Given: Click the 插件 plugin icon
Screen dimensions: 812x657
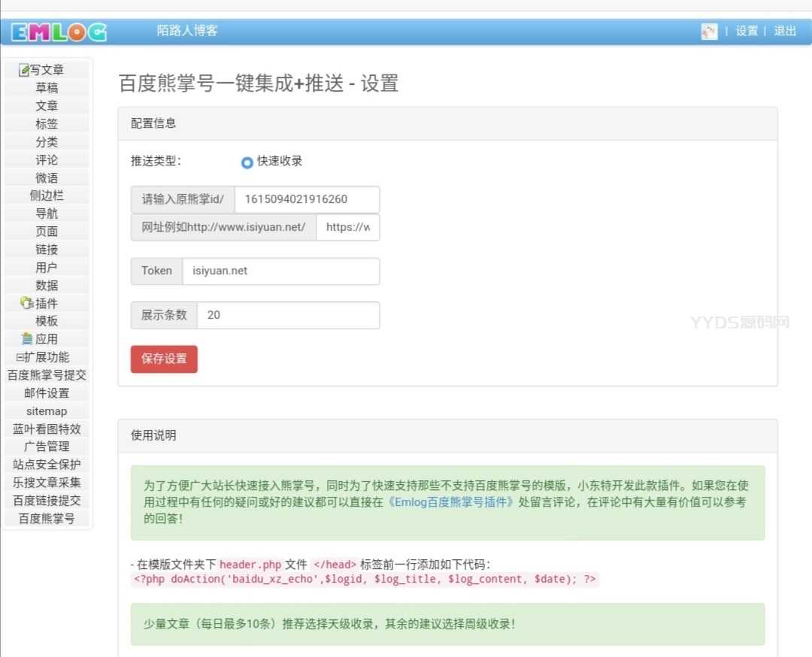Looking at the screenshot, I should [x=27, y=304].
